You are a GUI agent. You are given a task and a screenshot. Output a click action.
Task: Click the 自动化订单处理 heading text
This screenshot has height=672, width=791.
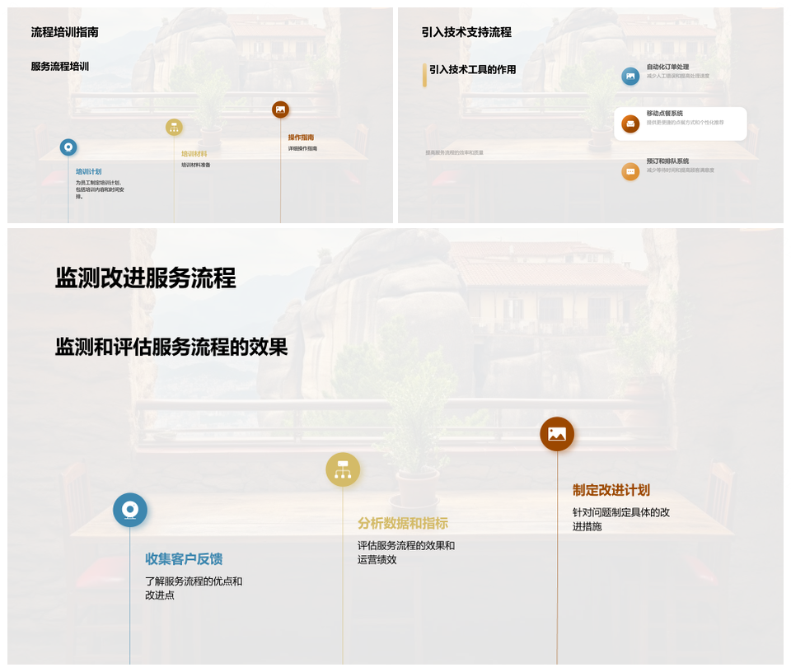click(x=667, y=67)
